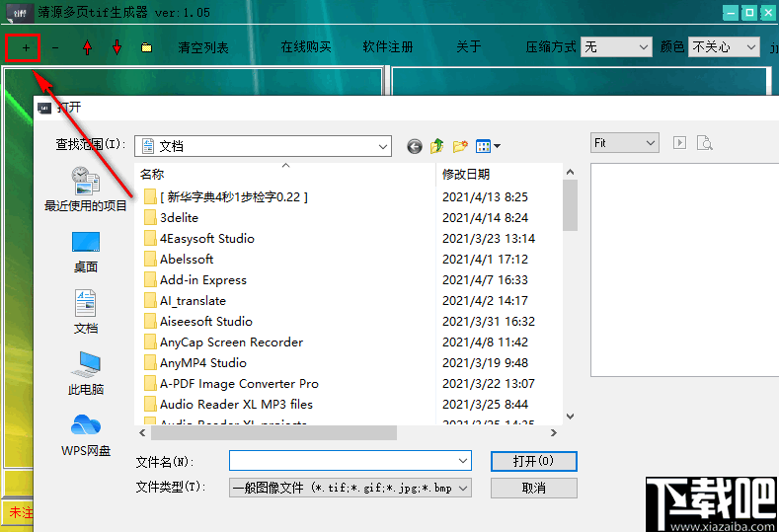
Task: Move item down with red down arrow
Action: [x=117, y=47]
